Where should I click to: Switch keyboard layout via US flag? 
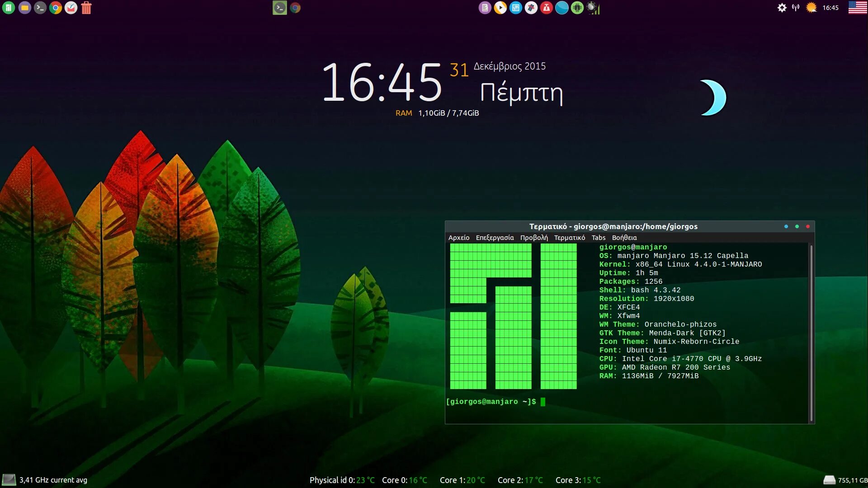click(x=858, y=8)
